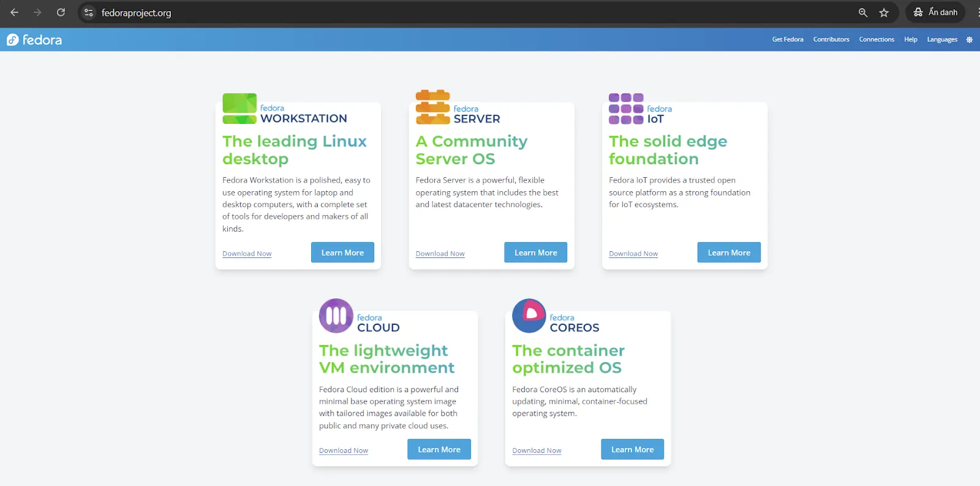The width and height of the screenshot is (980, 486).
Task: Click Download Now under Cloud
Action: 344,450
